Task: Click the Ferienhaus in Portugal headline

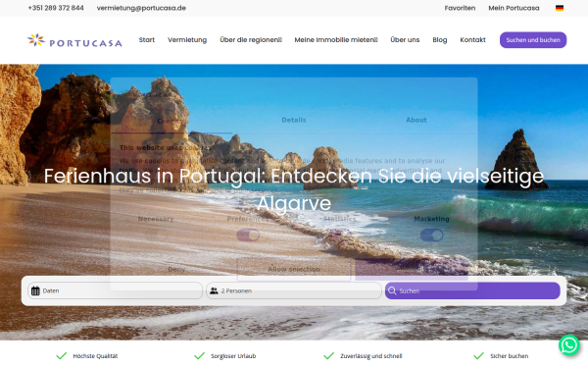Action: 294,189
